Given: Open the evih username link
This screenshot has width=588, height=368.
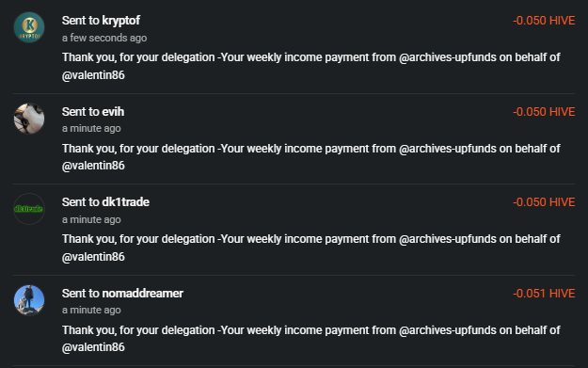Looking at the screenshot, I should pyautogui.click(x=113, y=112).
